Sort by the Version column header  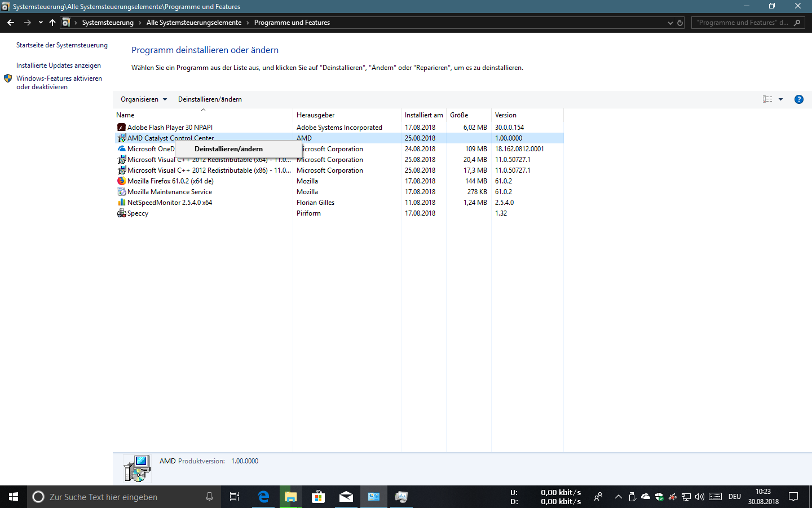coord(527,115)
